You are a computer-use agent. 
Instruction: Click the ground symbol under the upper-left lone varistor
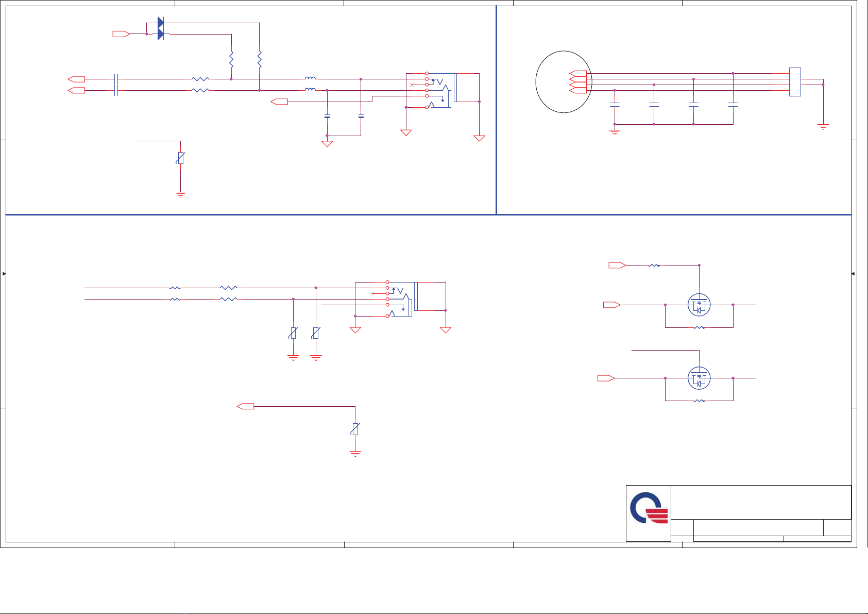[x=180, y=194]
